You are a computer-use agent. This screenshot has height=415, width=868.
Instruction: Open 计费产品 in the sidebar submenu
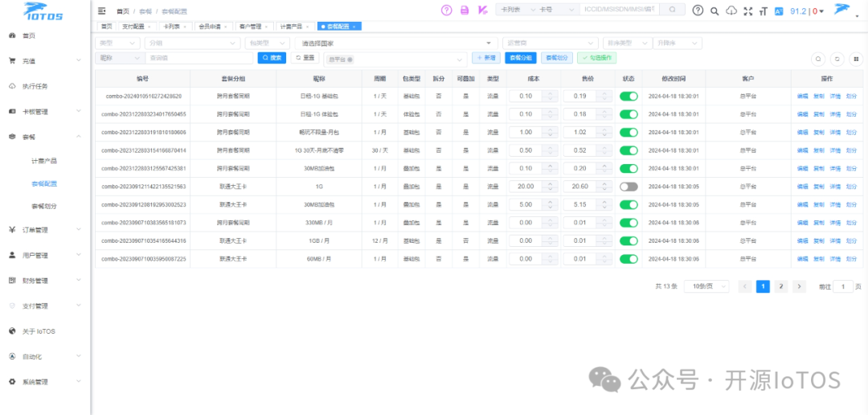point(44,161)
